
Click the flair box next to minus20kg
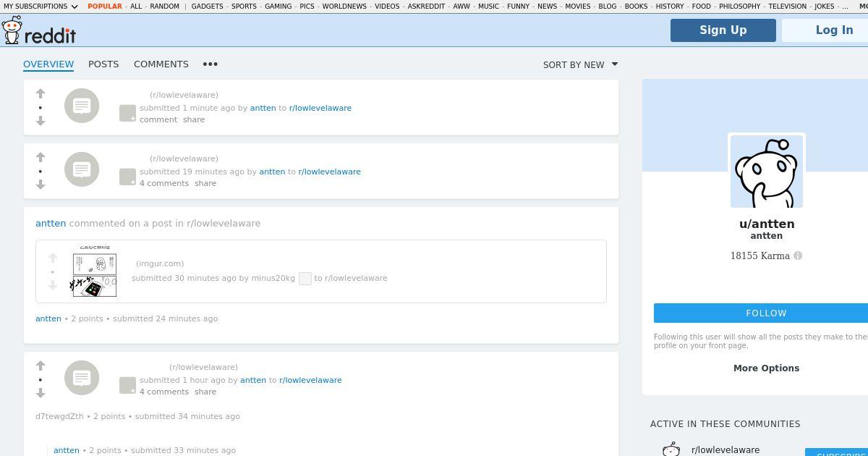pos(305,279)
